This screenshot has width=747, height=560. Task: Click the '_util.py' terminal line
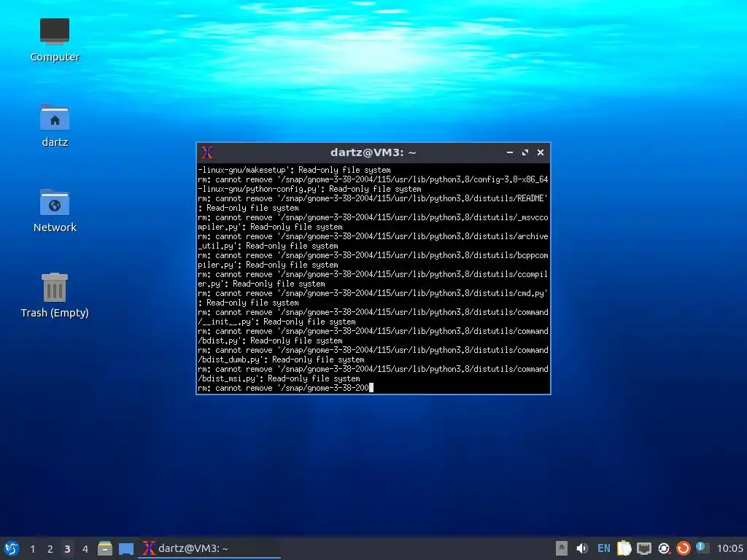click(268, 246)
